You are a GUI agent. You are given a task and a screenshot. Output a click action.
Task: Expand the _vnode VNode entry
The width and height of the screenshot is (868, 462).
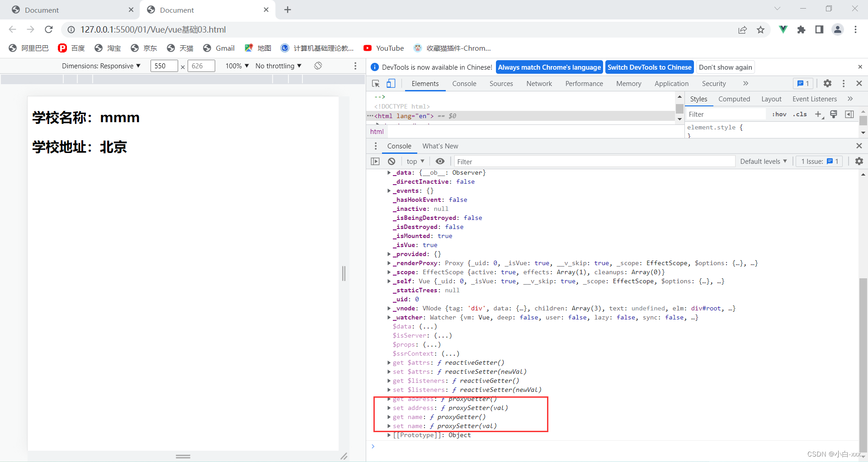pos(389,308)
